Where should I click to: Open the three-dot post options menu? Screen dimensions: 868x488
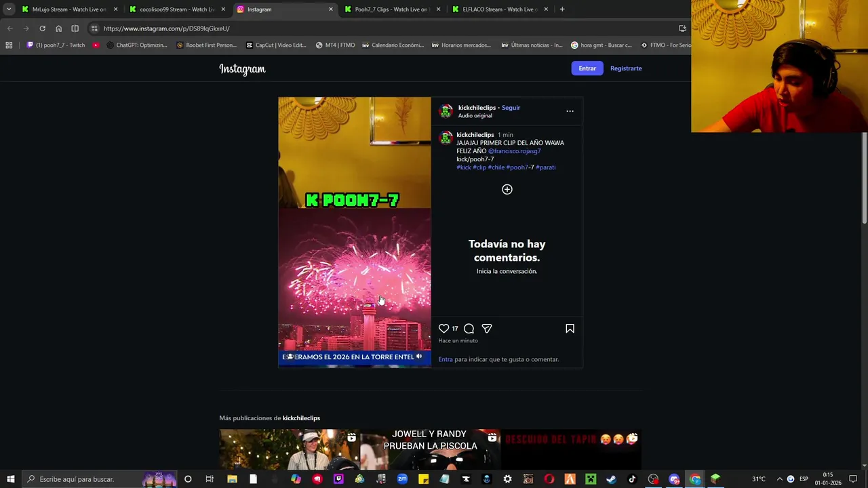point(570,111)
